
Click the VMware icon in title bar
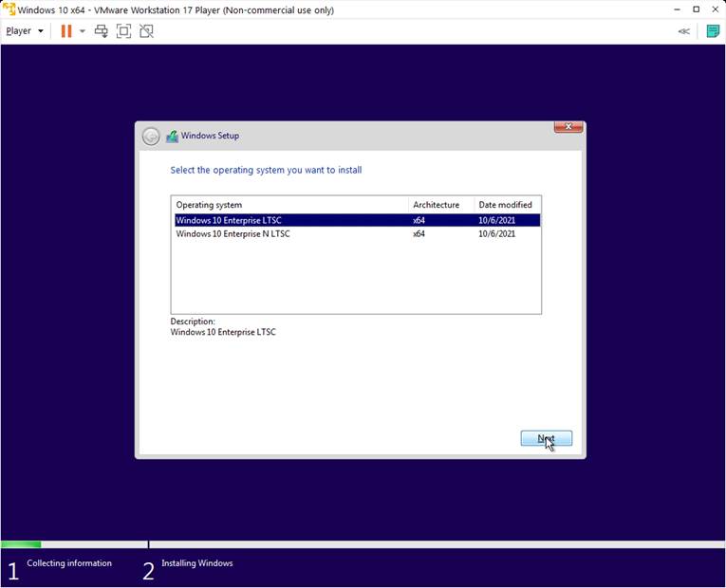tap(9, 9)
